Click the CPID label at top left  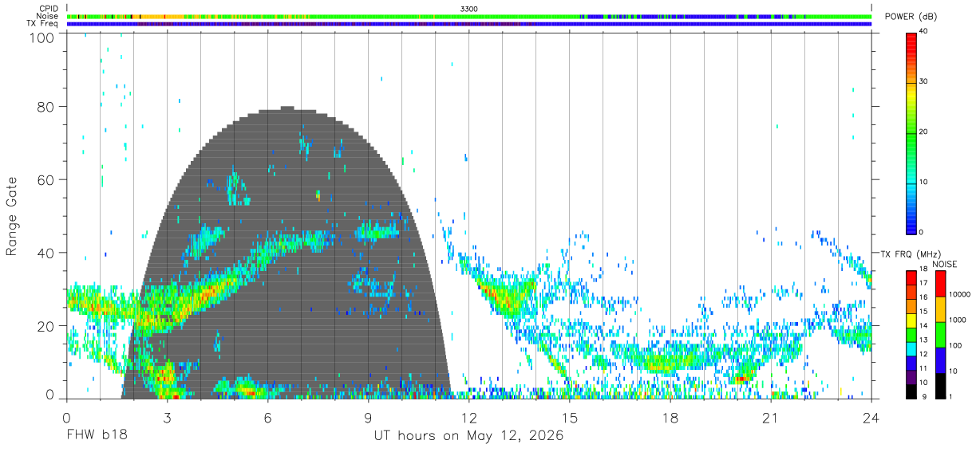click(48, 9)
